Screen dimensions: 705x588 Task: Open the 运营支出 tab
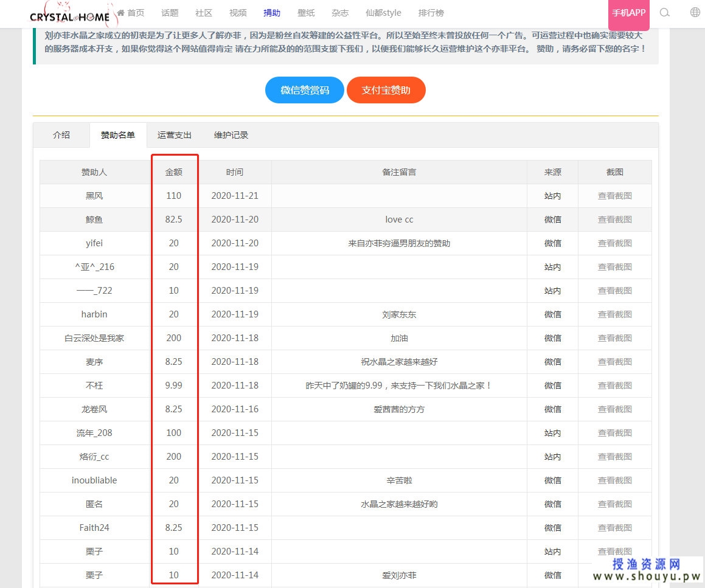[x=175, y=135]
